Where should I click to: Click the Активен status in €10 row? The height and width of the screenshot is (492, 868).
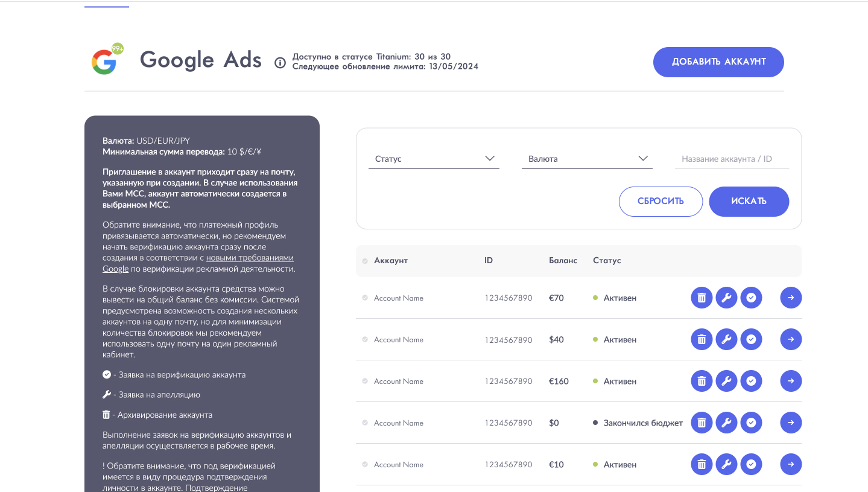coord(620,464)
